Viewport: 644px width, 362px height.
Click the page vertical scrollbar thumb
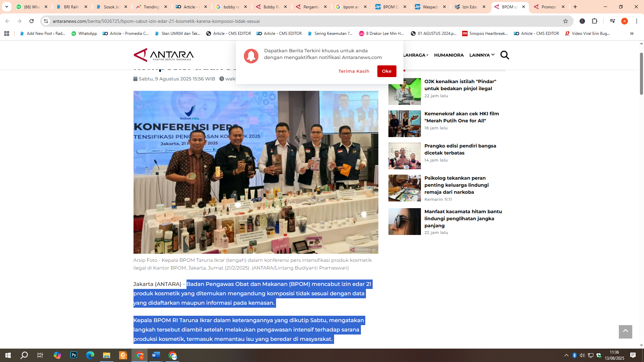pyautogui.click(x=641, y=73)
